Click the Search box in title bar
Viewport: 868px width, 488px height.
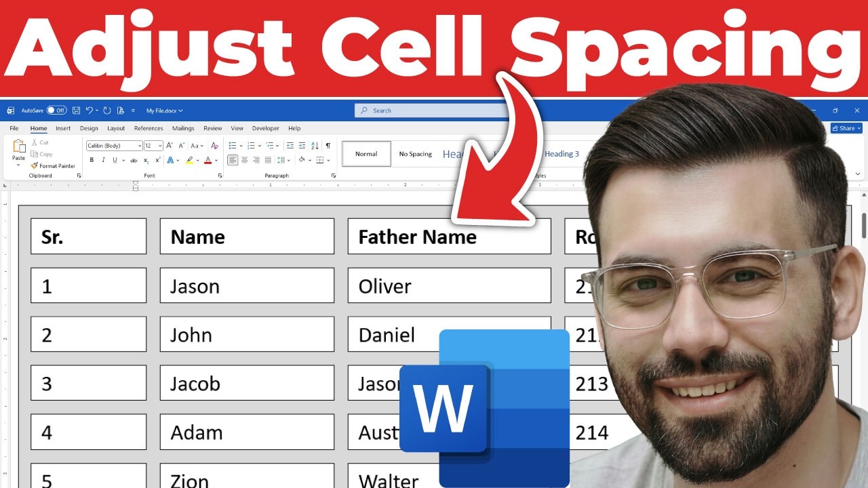click(x=431, y=110)
